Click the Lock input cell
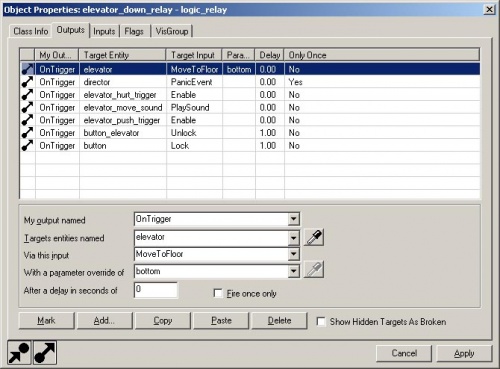The image size is (500, 369). coord(194,145)
